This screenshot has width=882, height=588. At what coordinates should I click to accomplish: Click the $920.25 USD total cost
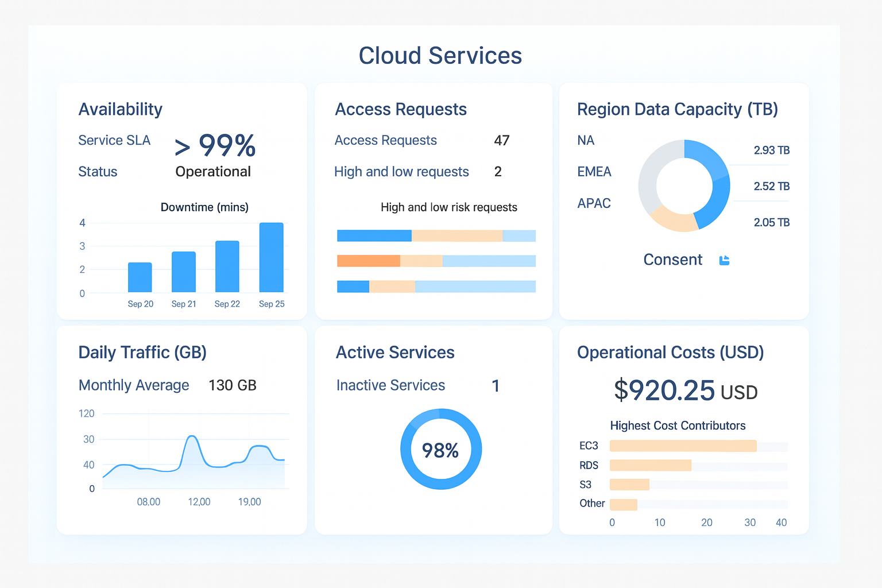pyautogui.click(x=685, y=391)
